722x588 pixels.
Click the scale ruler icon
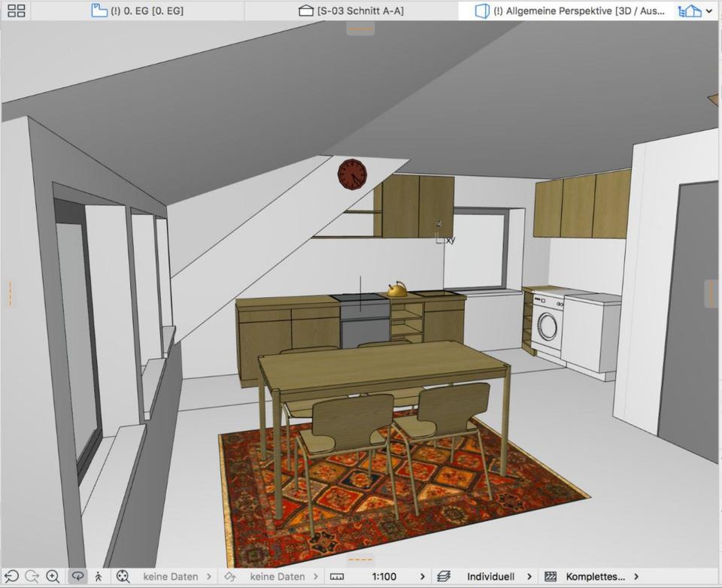coord(337,577)
